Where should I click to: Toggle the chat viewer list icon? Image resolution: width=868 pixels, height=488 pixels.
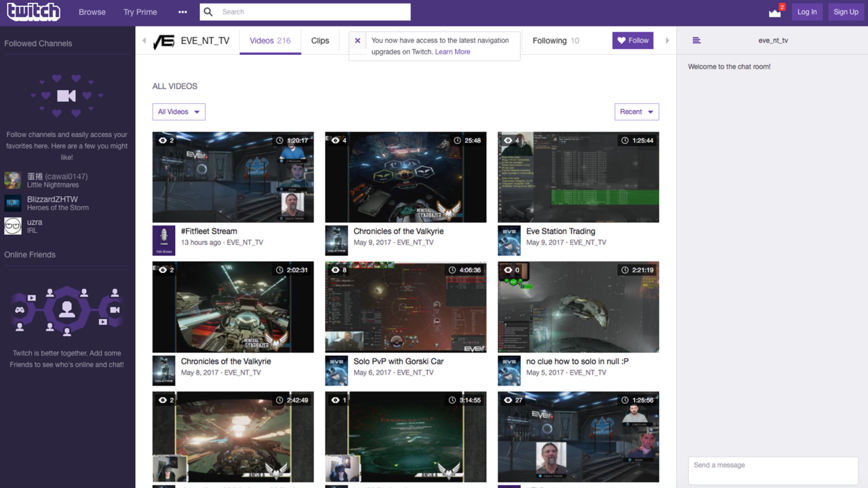click(x=696, y=41)
